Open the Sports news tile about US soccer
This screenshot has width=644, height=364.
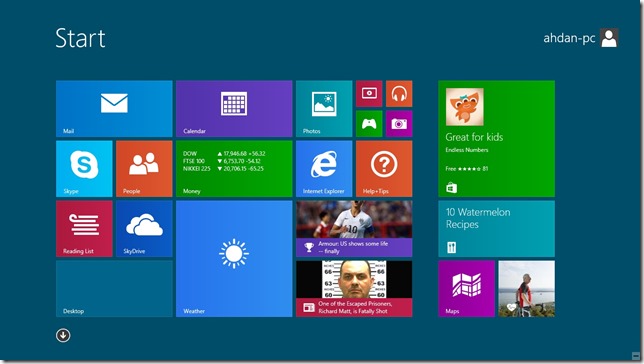[354, 229]
